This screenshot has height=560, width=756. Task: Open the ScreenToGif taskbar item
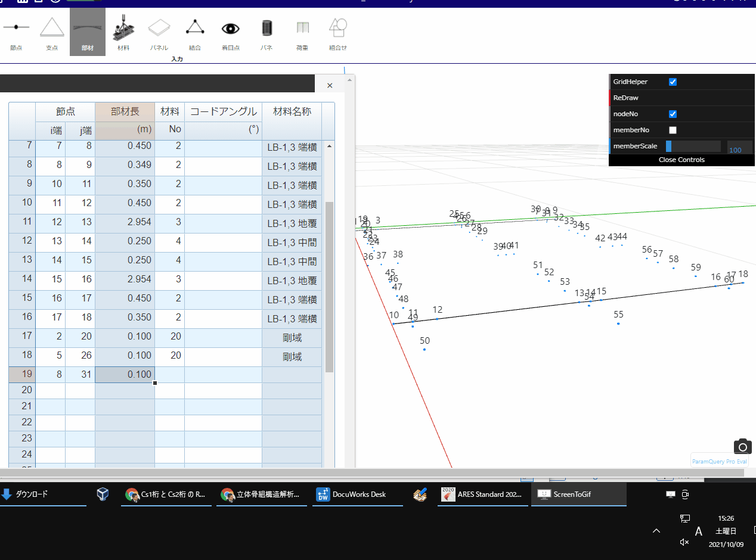pos(572,494)
